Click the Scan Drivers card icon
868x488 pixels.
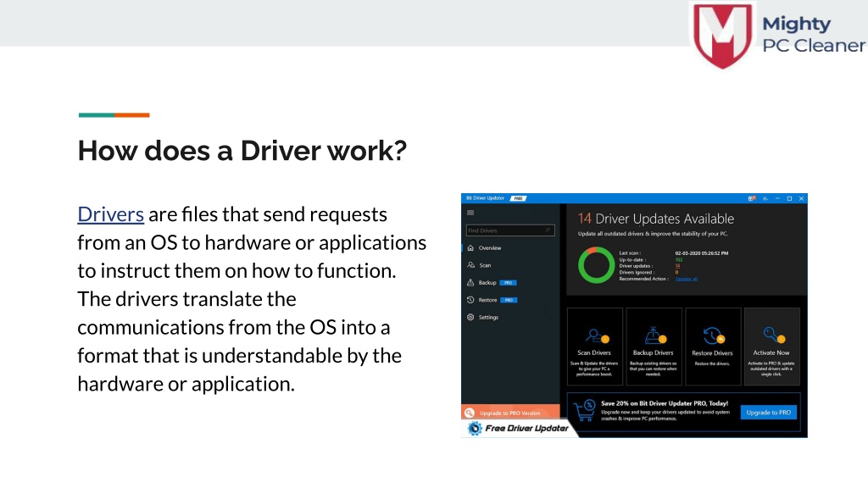pyautogui.click(x=597, y=335)
